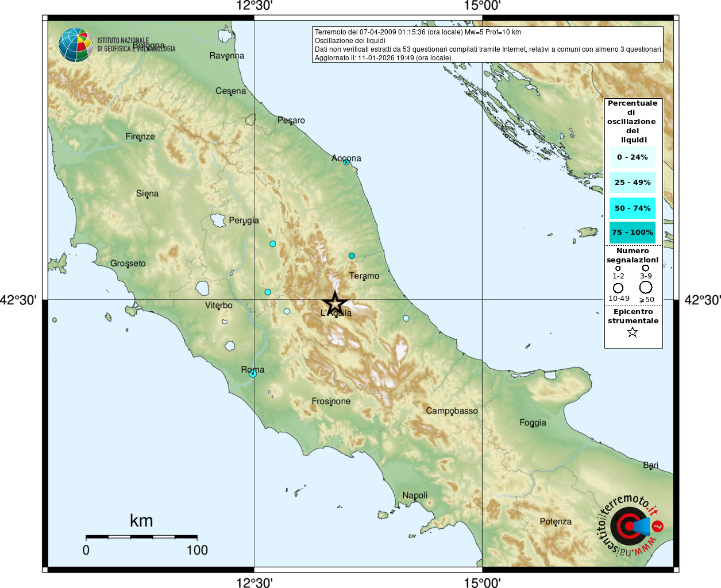Click the 'Epicentro strumentale' legend heading
721x588 pixels.
(633, 316)
